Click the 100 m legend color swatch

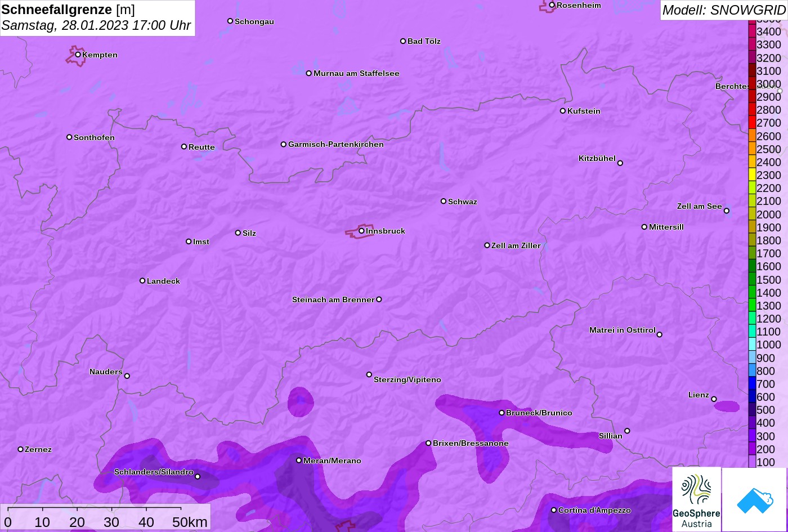(x=752, y=462)
